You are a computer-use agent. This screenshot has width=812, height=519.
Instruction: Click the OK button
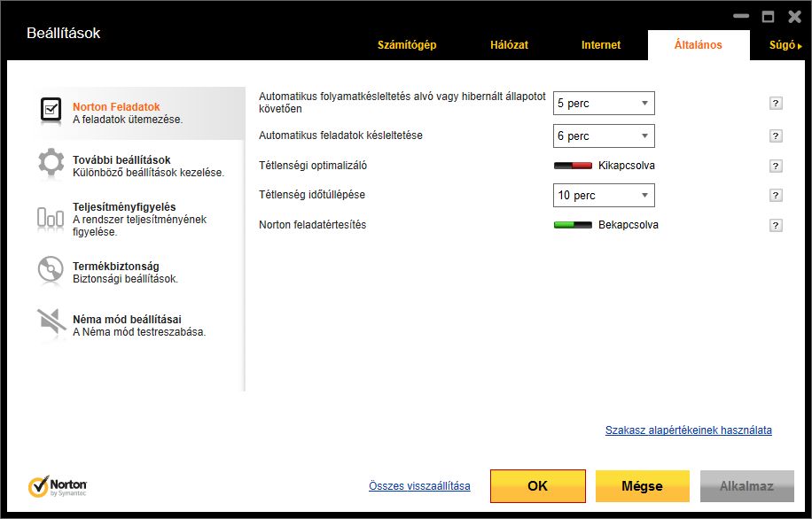537,486
